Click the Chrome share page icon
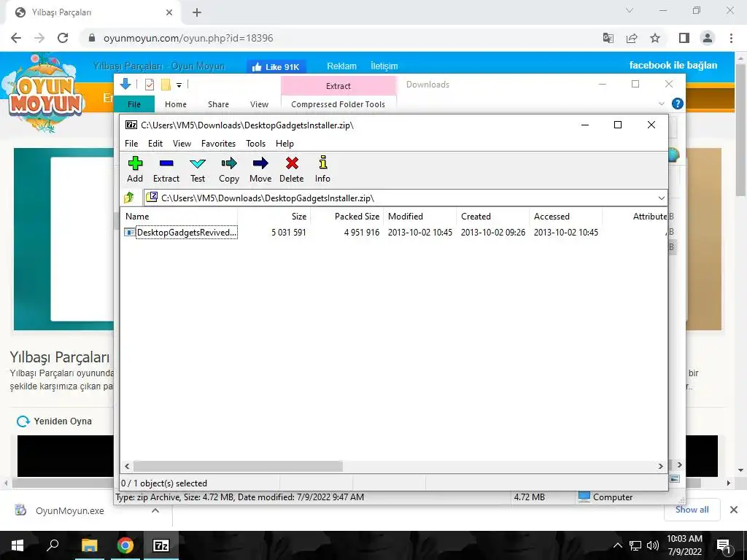Image resolution: width=747 pixels, height=560 pixels. point(632,38)
